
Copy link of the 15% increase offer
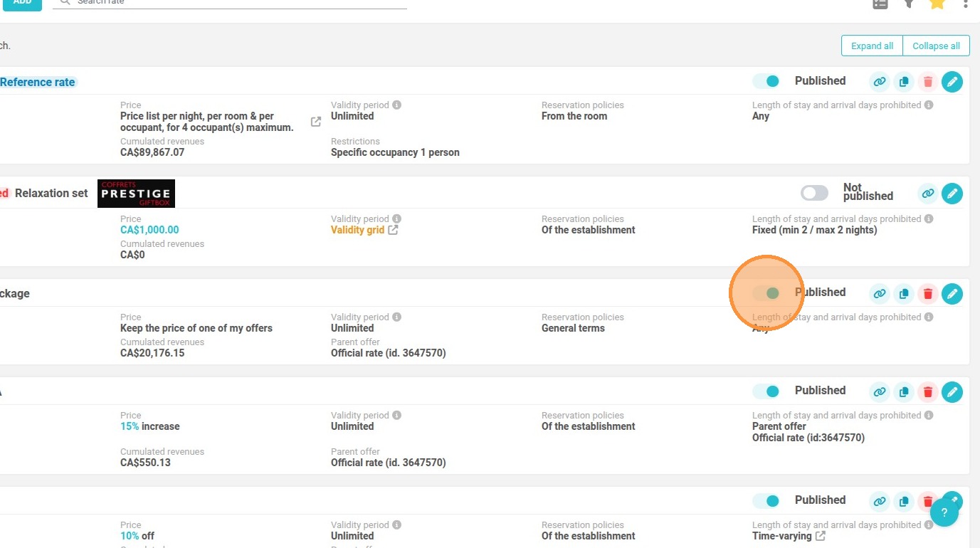(x=880, y=391)
